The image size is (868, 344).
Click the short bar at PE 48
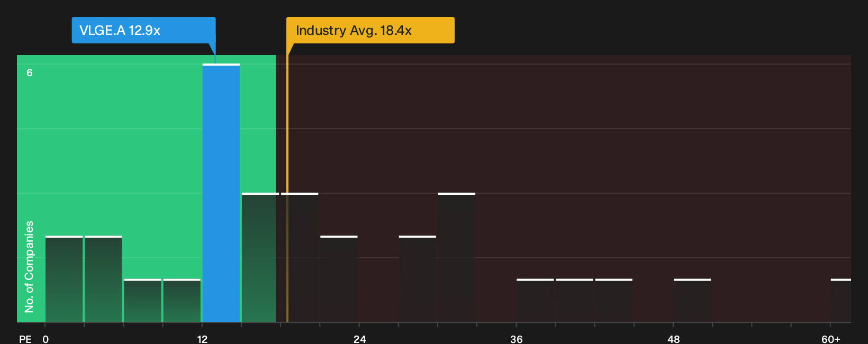[x=692, y=300]
